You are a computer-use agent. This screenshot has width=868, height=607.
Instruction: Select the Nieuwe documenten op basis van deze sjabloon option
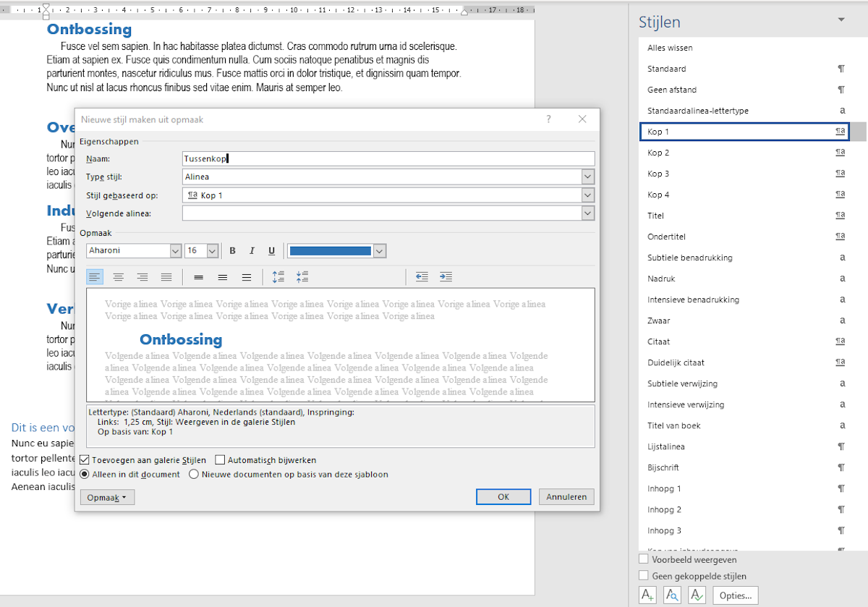click(x=193, y=475)
